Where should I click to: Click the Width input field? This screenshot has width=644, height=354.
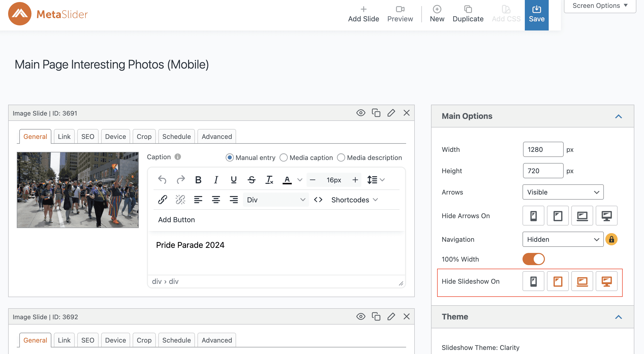point(543,149)
